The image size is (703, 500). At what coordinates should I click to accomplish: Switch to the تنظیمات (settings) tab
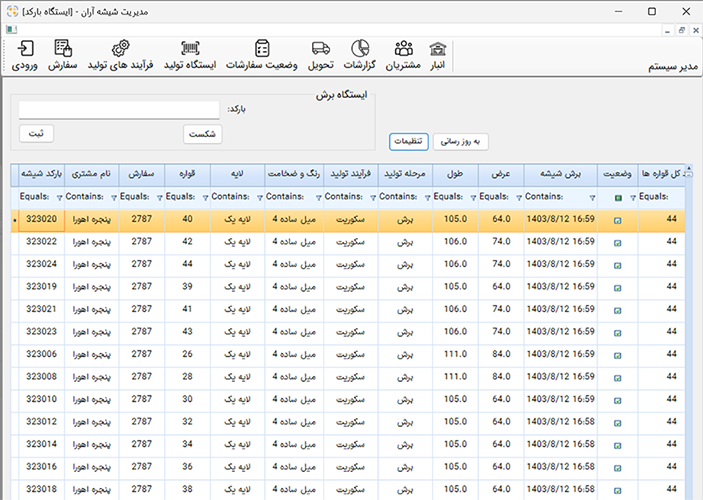[409, 142]
